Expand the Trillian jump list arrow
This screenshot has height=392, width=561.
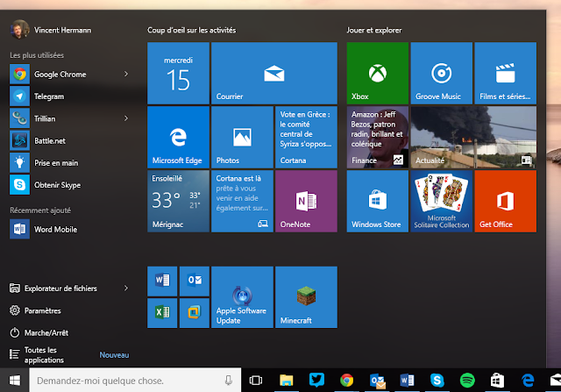(x=126, y=118)
